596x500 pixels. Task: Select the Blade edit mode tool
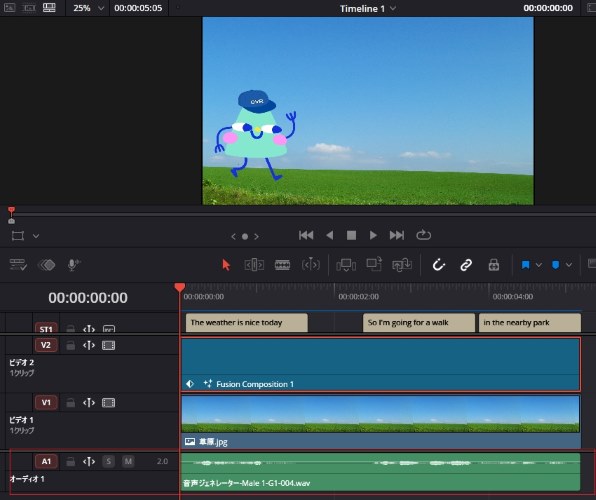coord(282,265)
